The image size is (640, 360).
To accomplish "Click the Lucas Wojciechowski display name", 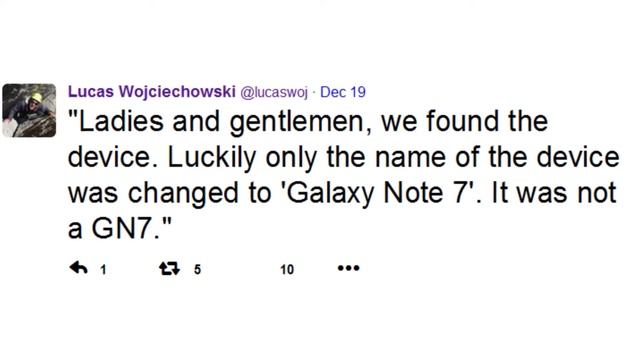I will coord(152,91).
